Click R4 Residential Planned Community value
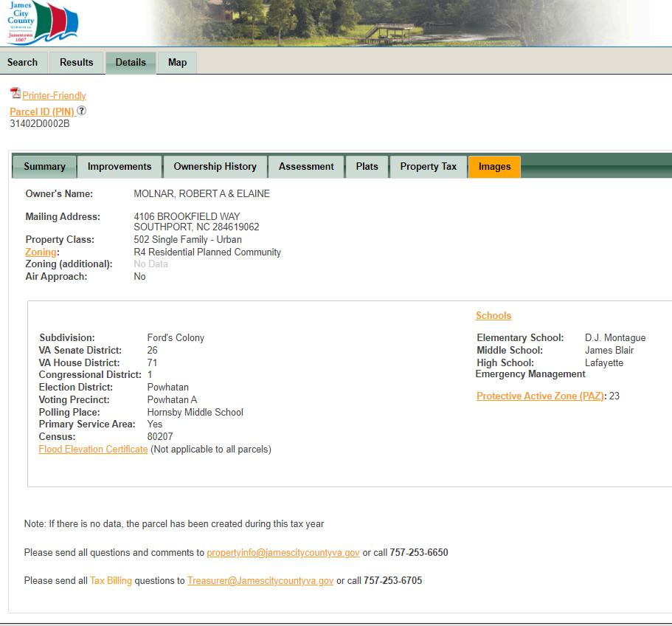Image resolution: width=672 pixels, height=626 pixels. (x=207, y=252)
